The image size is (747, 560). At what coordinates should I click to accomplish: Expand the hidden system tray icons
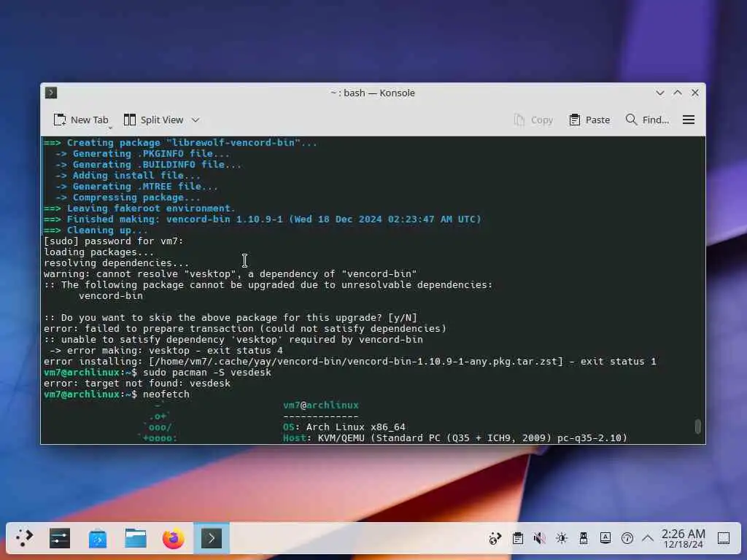(x=648, y=538)
